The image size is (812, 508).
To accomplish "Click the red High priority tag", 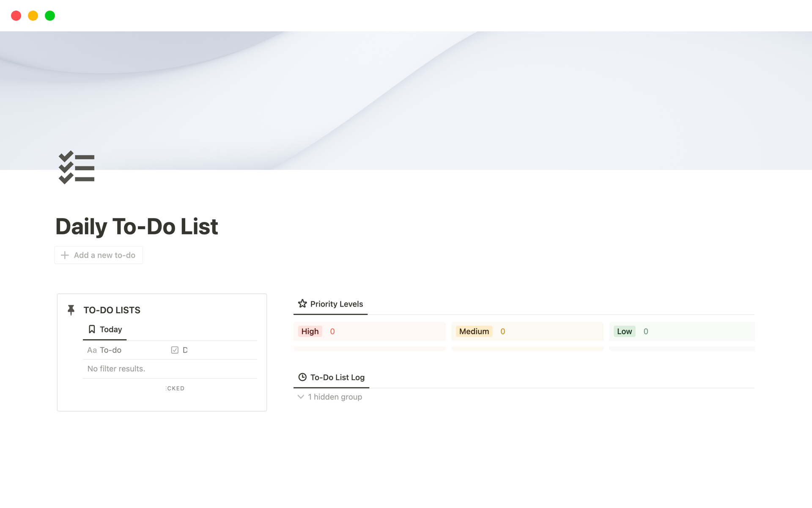I will point(310,331).
